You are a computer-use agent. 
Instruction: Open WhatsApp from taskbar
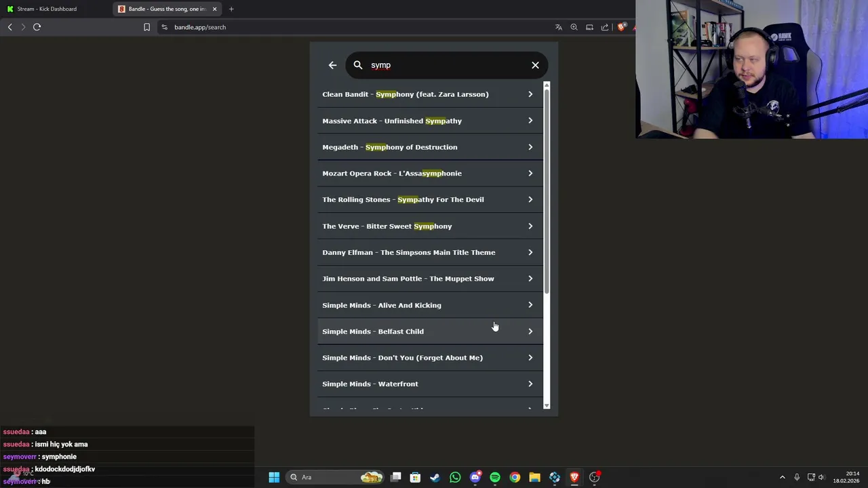455,477
